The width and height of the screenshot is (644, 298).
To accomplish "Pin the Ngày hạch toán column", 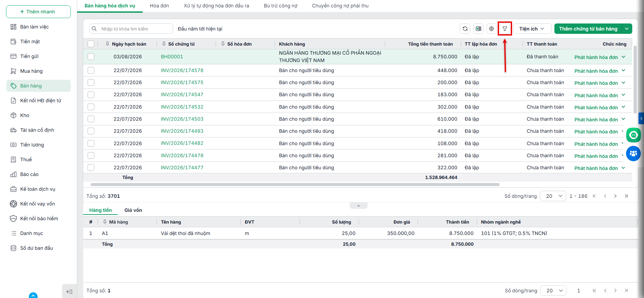I will [x=107, y=44].
